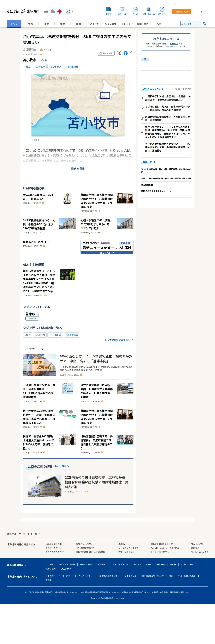Viewport: 215px width, 644px height.
Task: Click the ログイン button
Action: [200, 12]
